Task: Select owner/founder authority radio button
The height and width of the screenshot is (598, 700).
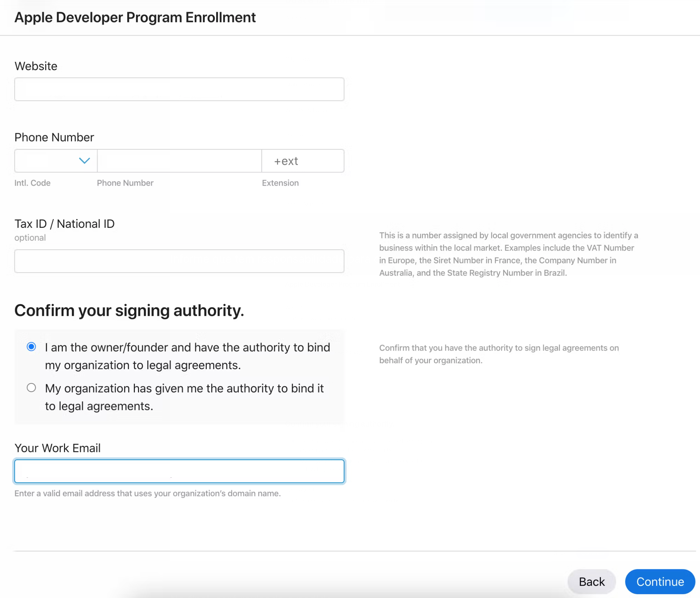Action: [31, 347]
